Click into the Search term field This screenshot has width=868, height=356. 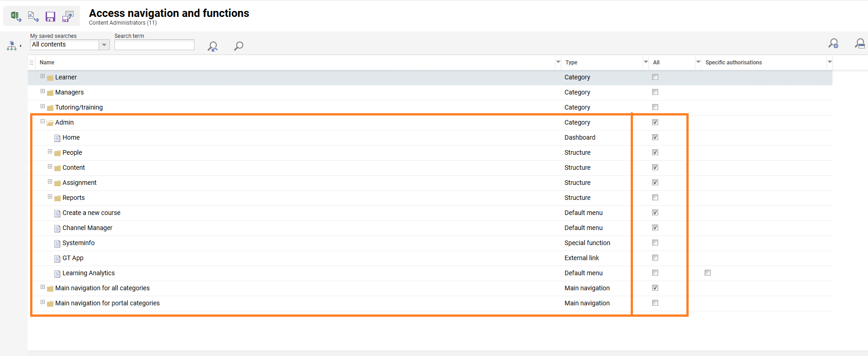(154, 45)
